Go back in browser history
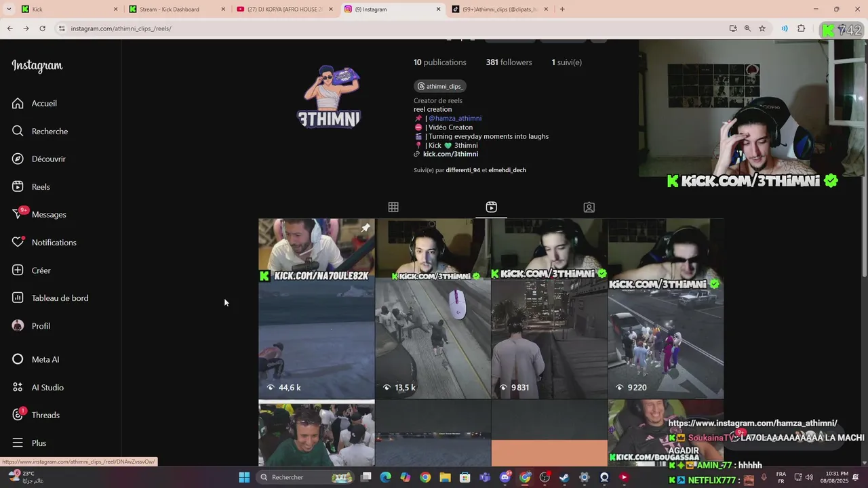Viewport: 868px width, 488px height. [x=9, y=28]
